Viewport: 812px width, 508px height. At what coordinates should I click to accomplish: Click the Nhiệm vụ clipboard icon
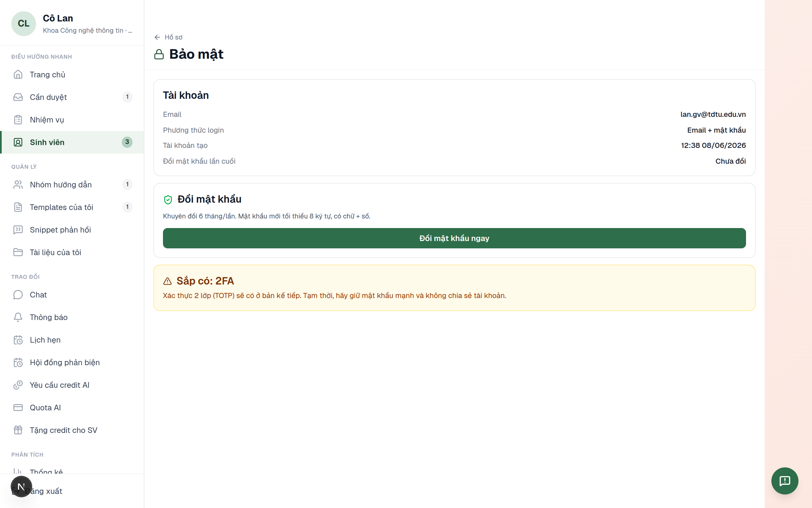click(18, 120)
